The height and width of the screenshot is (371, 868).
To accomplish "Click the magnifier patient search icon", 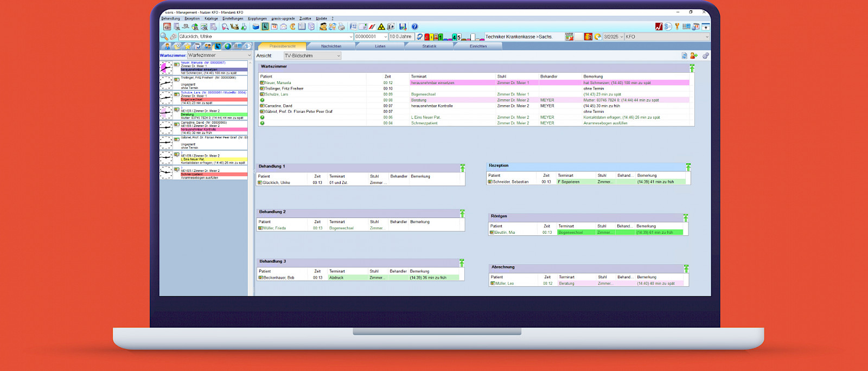I will (x=164, y=37).
